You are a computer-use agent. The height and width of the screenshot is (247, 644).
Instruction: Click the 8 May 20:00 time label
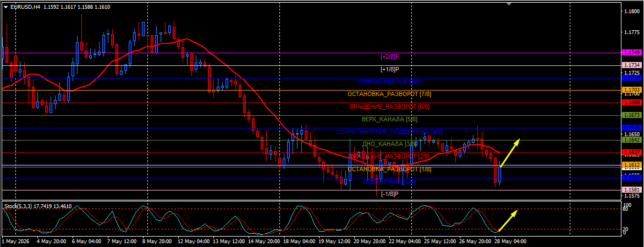[158, 242]
